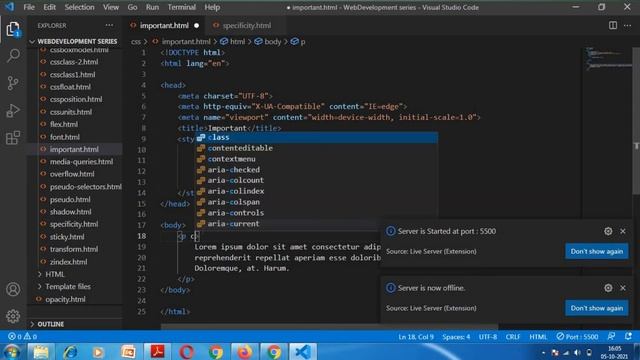Click Port 5500 Live Server status
640x360 pixels.
point(577,337)
